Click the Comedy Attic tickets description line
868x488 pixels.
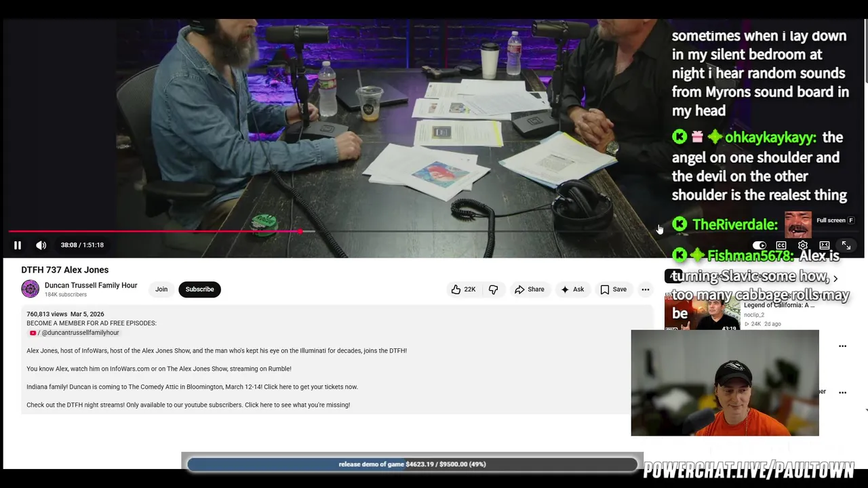(x=192, y=387)
